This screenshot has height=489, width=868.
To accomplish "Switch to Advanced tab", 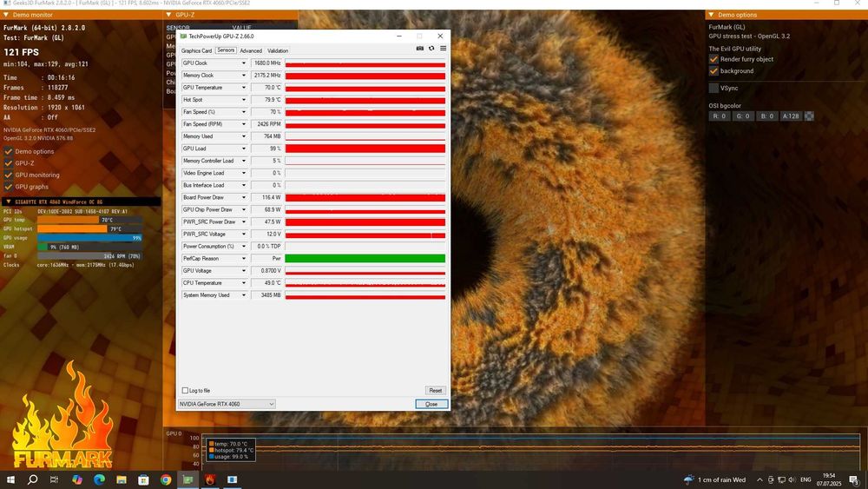I will tap(251, 50).
